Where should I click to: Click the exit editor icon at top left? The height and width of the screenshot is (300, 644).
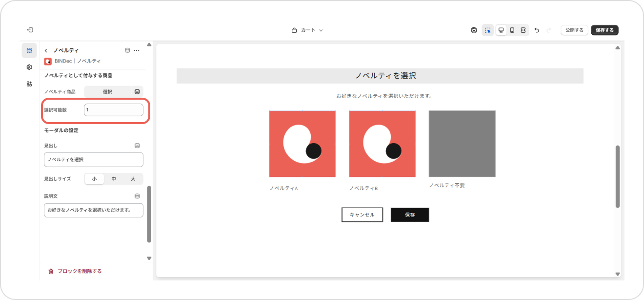tap(30, 30)
